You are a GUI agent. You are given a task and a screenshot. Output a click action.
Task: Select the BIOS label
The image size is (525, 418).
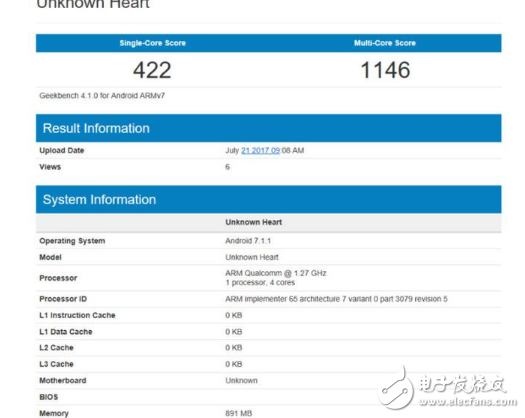click(49, 397)
